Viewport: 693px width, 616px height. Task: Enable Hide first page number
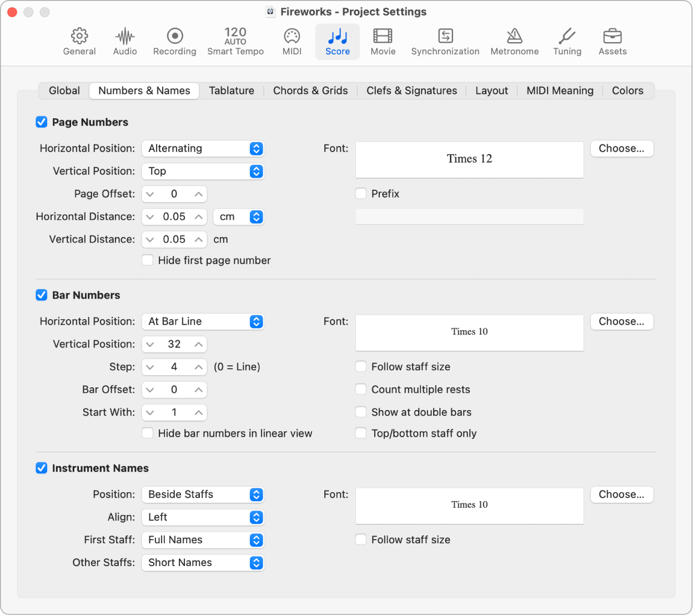coord(148,260)
